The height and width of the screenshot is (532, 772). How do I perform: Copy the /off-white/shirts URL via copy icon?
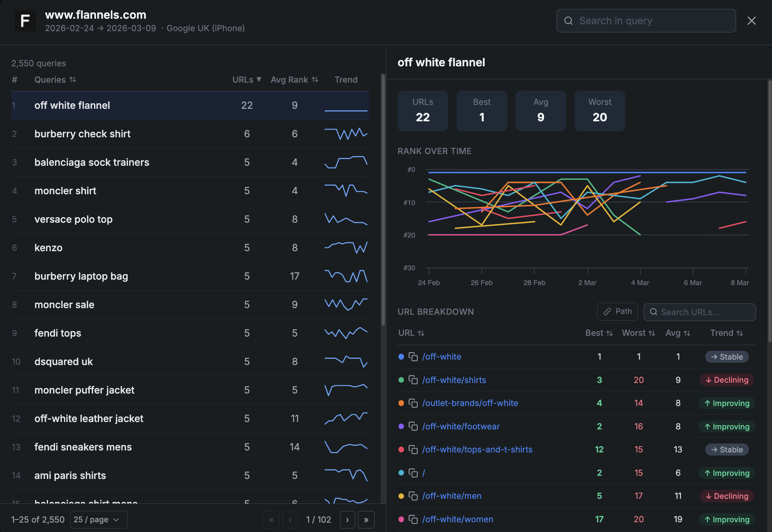(413, 380)
